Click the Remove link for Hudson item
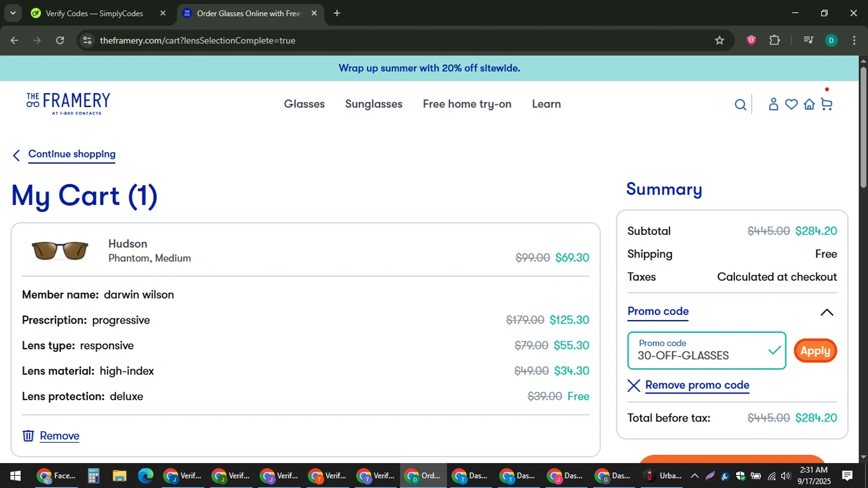The height and width of the screenshot is (488, 868). pos(60,436)
